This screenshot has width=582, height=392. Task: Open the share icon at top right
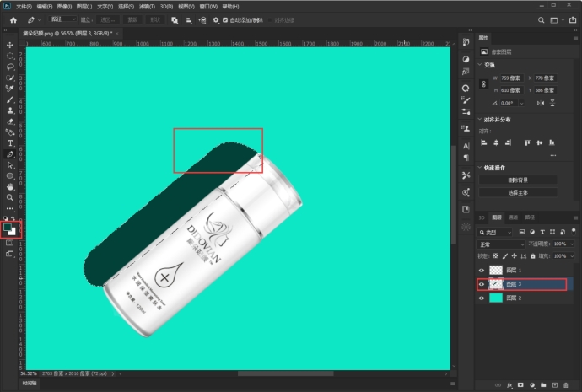click(x=573, y=20)
